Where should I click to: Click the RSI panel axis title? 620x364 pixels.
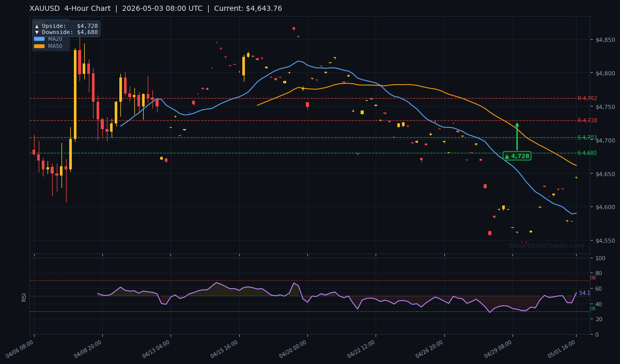24,296
